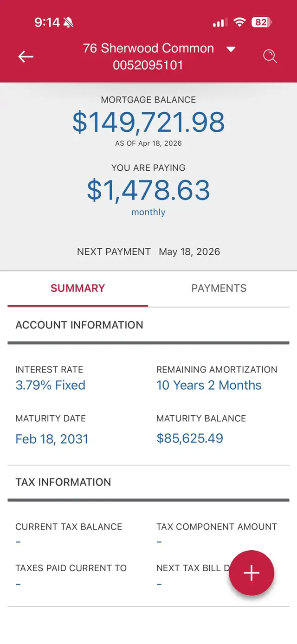The width and height of the screenshot is (297, 644).
Task: Open the 76 Sherwood Common account title
Action: point(148,48)
